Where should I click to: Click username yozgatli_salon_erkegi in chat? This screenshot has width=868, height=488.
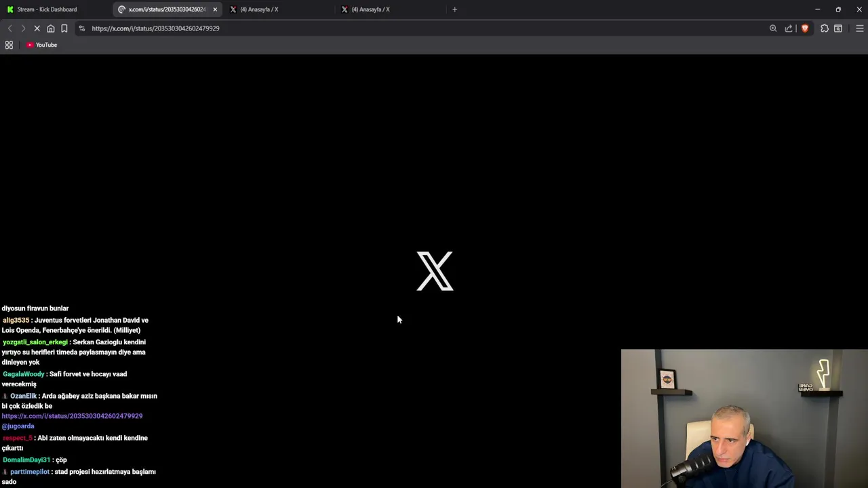pos(35,342)
